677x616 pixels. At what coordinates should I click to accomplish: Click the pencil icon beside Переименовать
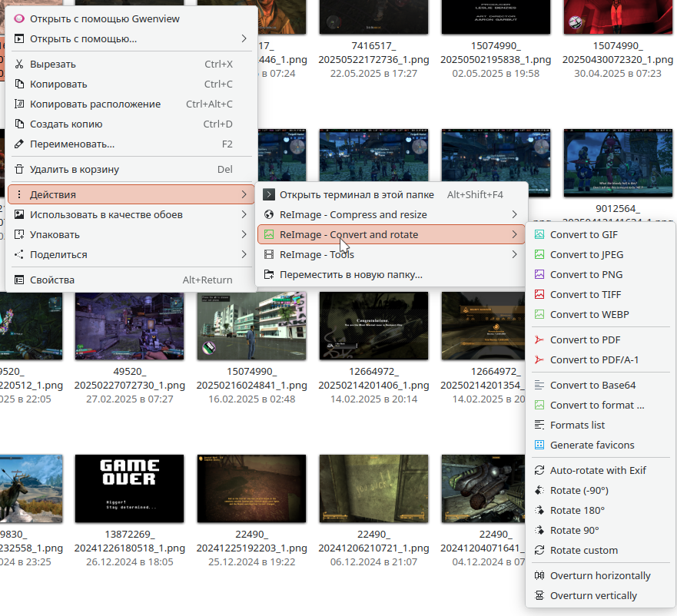(19, 144)
